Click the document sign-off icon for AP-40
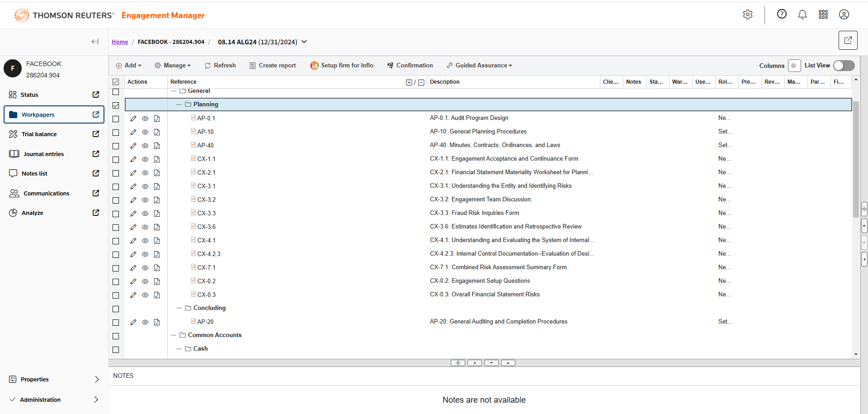This screenshot has width=868, height=414. click(157, 146)
